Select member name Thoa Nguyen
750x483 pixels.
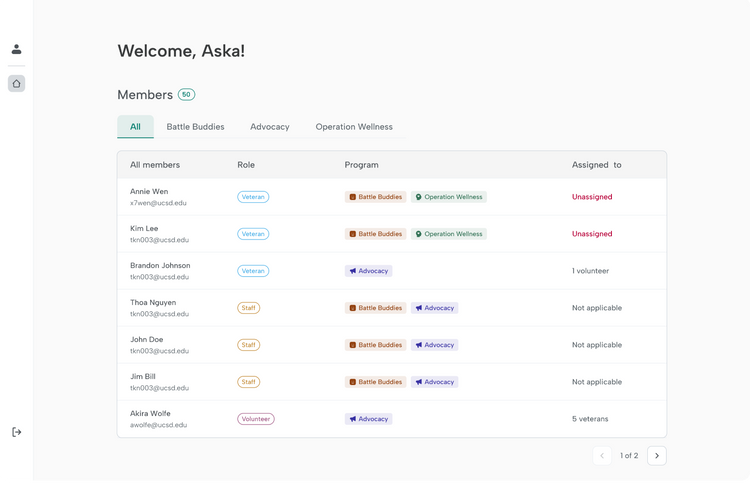[153, 302]
